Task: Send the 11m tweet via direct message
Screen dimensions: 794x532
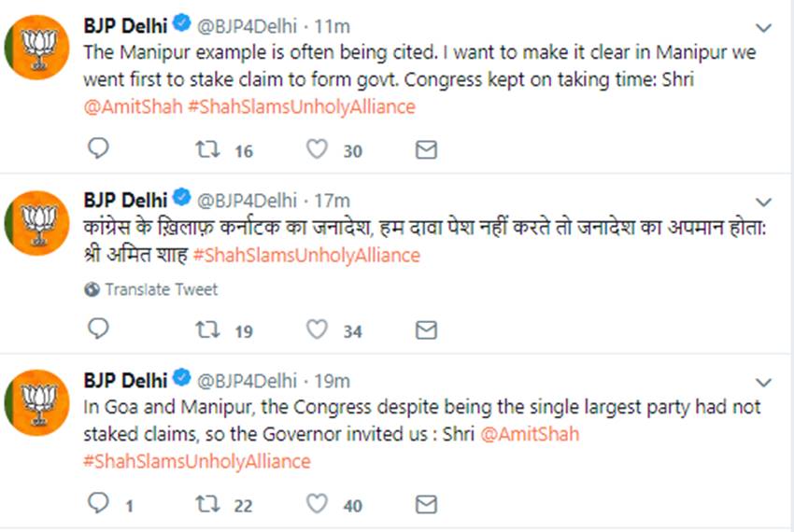Action: coord(426,150)
